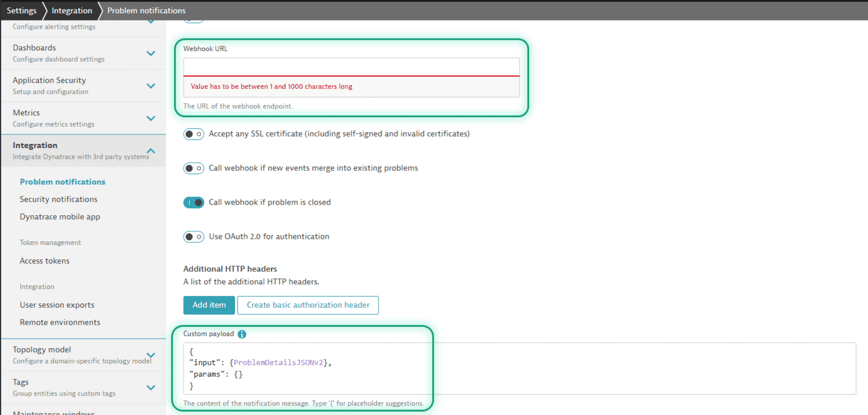Expand the Dashboards settings section
Image resolution: width=868 pixels, height=415 pixels.
point(151,53)
